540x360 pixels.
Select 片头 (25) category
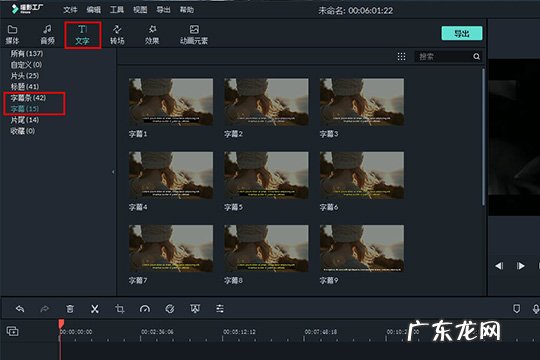[25, 76]
